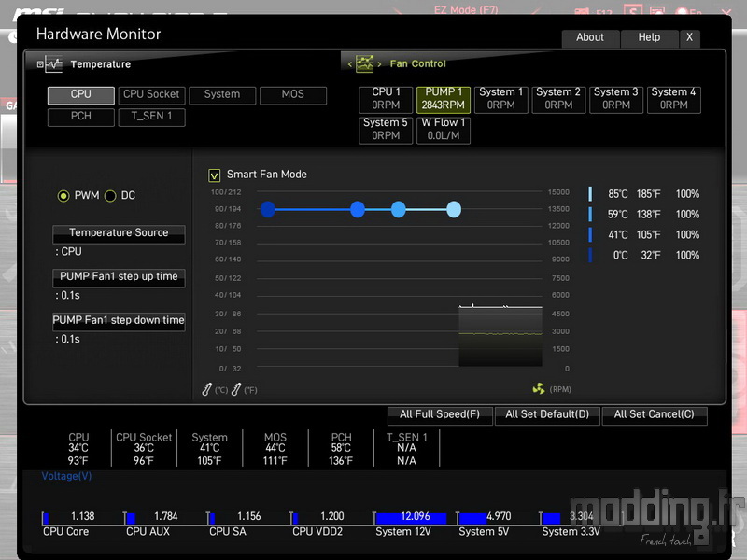Select the T_SEN 1 temperature button
Viewport: 747px width, 560px height.
pyautogui.click(x=151, y=117)
